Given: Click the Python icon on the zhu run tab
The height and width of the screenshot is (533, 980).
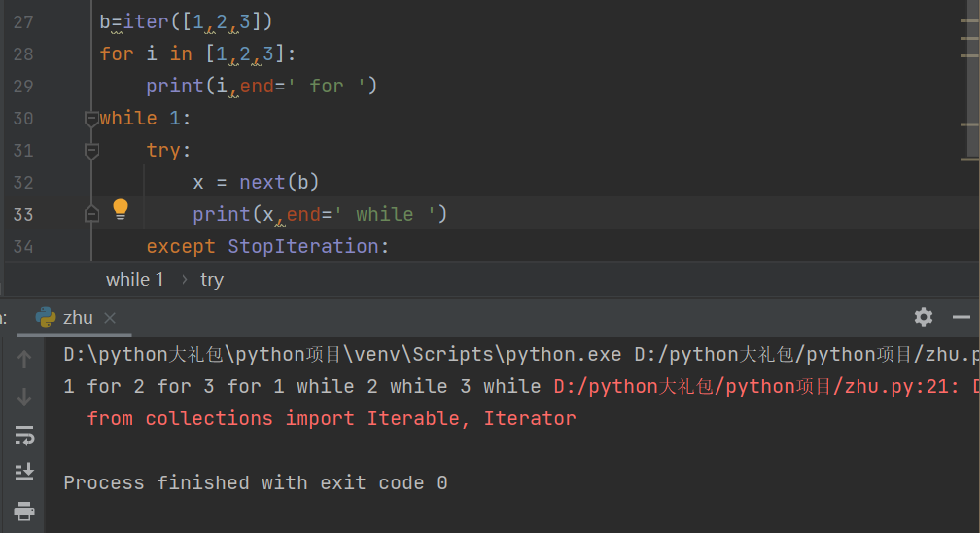Looking at the screenshot, I should tap(46, 317).
